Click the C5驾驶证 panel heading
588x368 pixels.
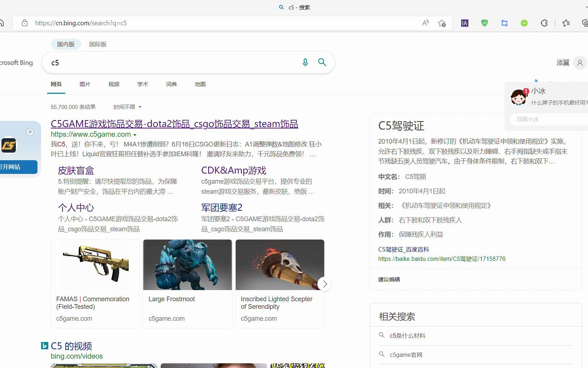click(x=401, y=126)
